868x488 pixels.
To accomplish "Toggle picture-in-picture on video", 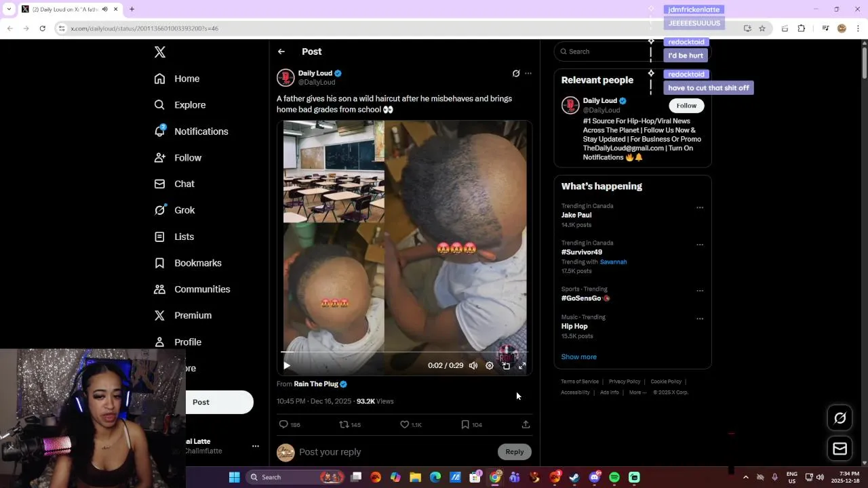I will pos(506,365).
